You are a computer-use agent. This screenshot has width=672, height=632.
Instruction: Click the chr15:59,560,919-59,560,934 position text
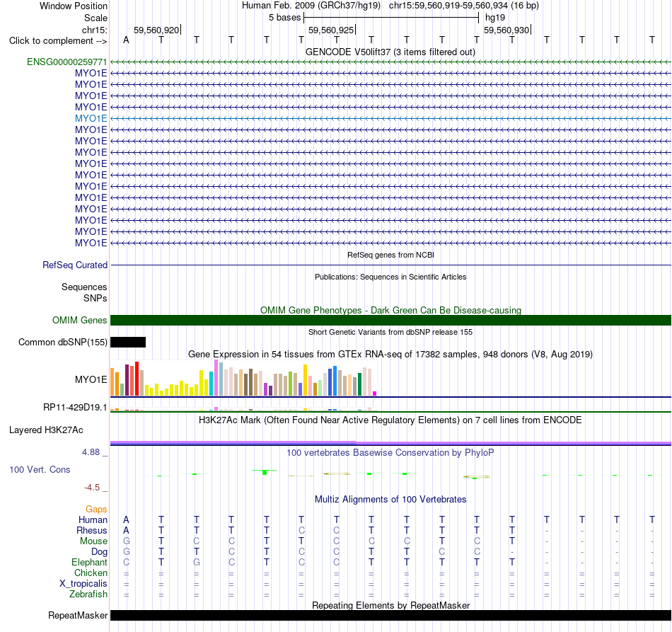464,6
